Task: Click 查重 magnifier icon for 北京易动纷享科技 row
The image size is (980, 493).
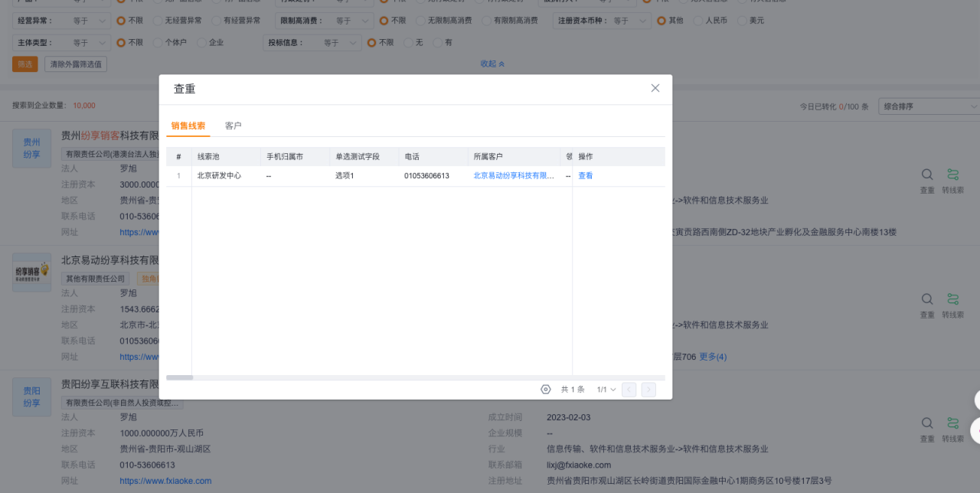Action: (927, 299)
